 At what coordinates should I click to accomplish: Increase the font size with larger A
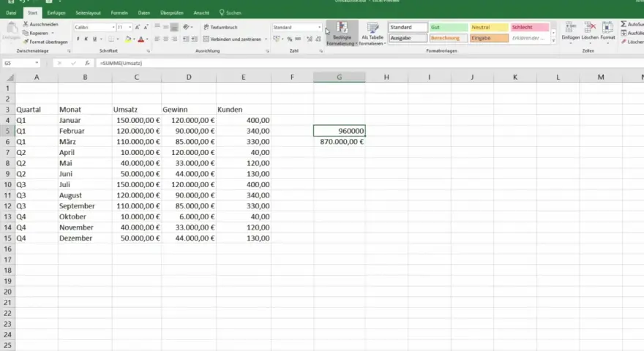pyautogui.click(x=138, y=27)
